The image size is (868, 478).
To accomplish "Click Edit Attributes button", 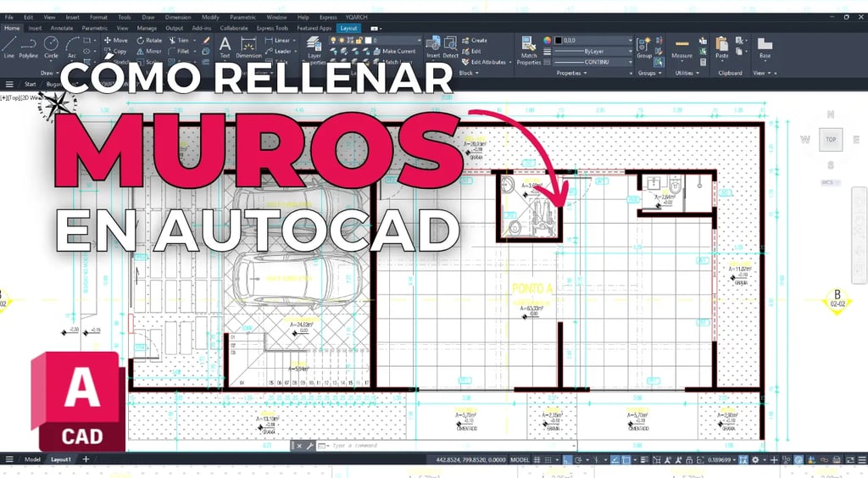I will click(484, 62).
